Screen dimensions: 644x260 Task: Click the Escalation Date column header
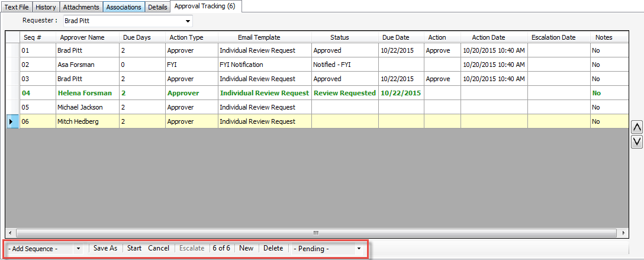click(x=559, y=37)
